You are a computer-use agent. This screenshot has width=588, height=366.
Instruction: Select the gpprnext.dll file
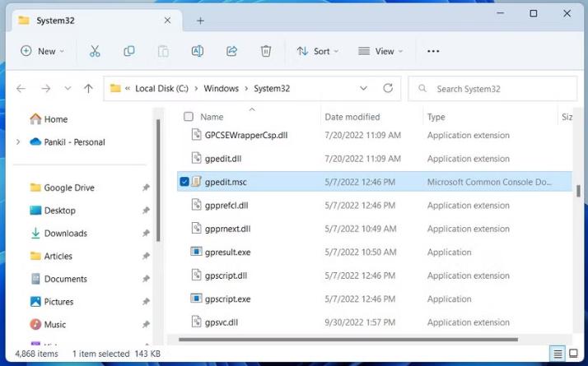click(x=227, y=229)
